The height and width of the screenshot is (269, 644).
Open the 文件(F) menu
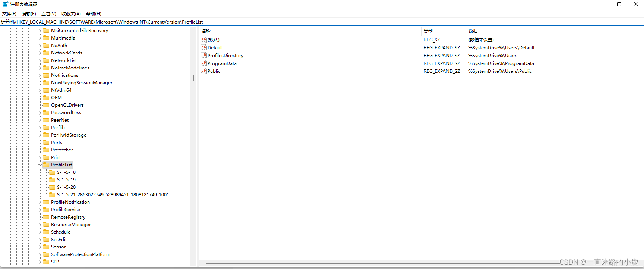[x=9, y=13]
